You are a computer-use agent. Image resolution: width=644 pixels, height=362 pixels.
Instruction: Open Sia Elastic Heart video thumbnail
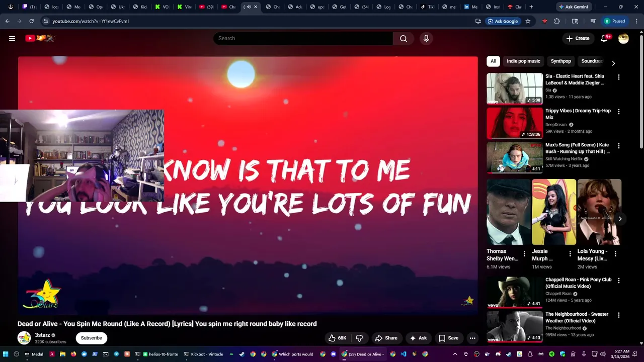(x=515, y=88)
